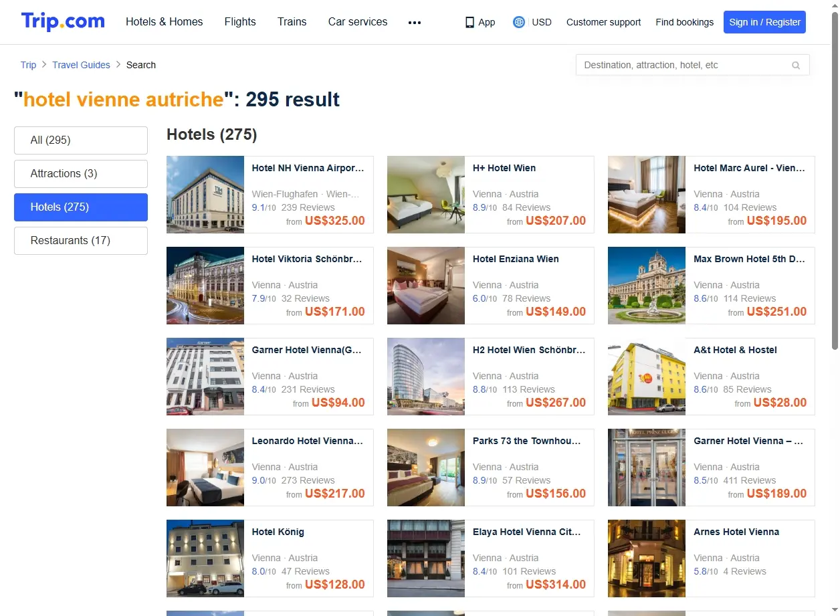Click Leonardo Hotel Vienna title

tap(308, 441)
